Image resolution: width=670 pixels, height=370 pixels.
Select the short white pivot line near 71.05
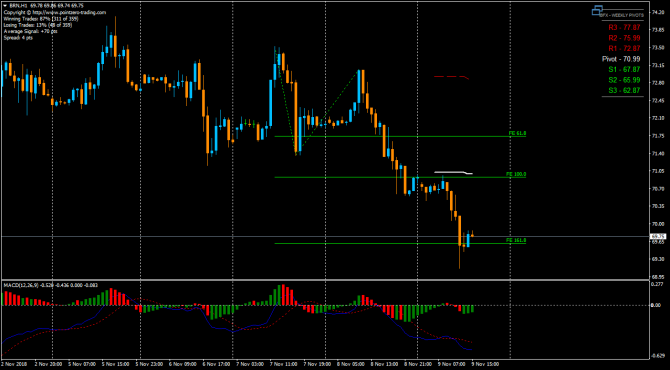tap(453, 173)
